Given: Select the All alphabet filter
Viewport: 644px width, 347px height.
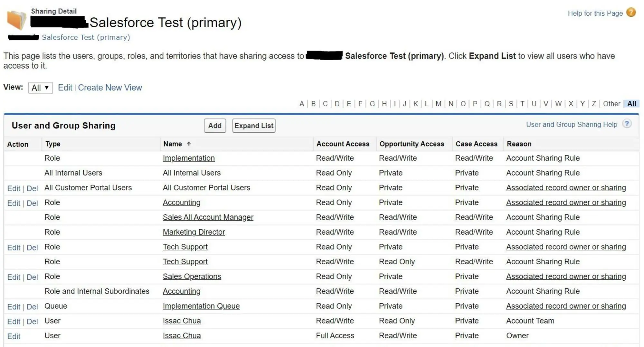Looking at the screenshot, I should tap(632, 104).
